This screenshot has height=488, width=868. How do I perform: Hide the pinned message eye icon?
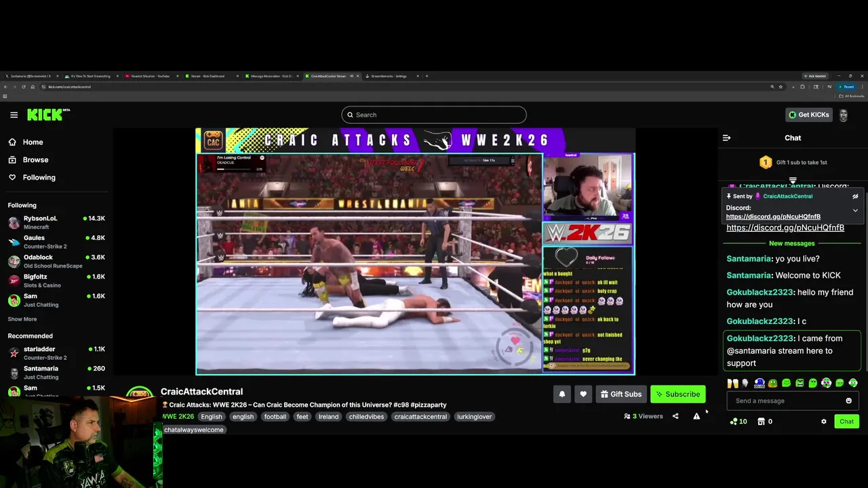(855, 196)
